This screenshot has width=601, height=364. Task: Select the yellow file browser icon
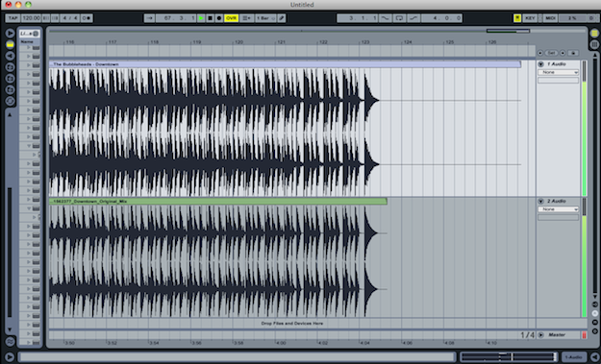click(x=10, y=45)
